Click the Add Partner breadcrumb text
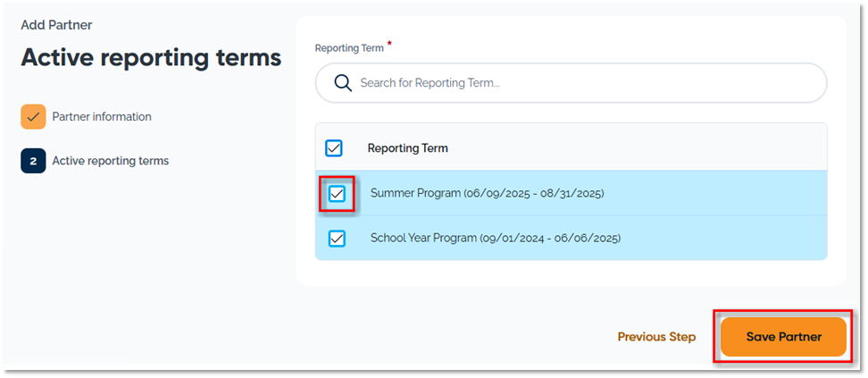The height and width of the screenshot is (378, 868). tap(56, 25)
